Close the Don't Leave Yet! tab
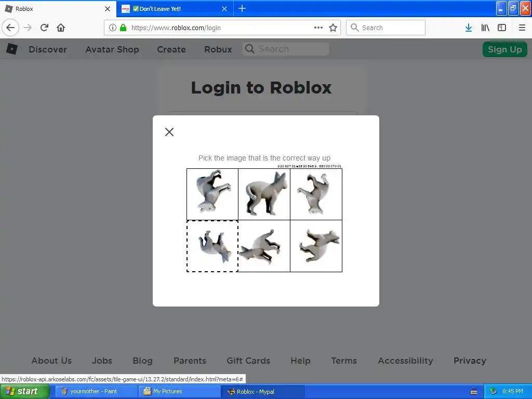This screenshot has width=532, height=399. 224,9
